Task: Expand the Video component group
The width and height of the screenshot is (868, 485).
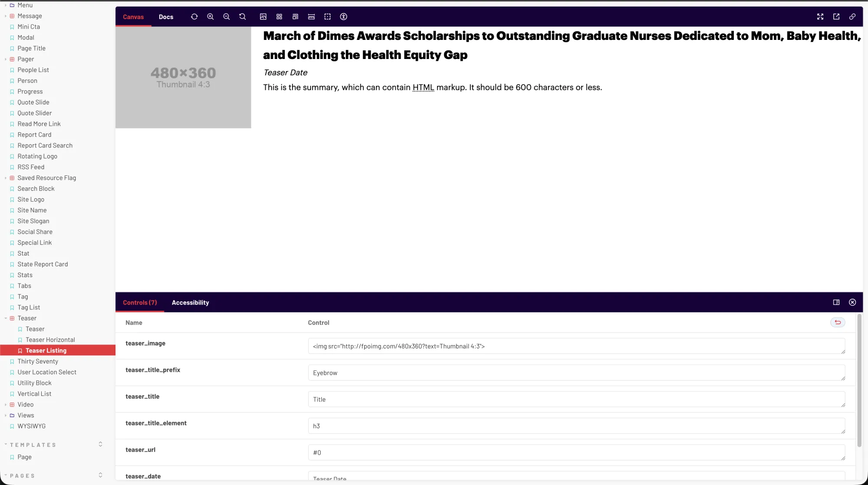Action: (x=6, y=405)
